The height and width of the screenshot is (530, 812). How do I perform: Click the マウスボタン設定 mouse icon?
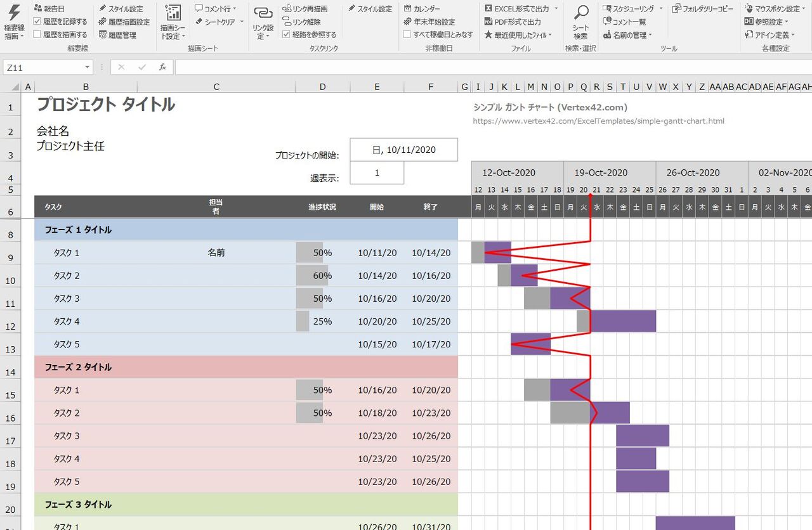[x=749, y=9]
